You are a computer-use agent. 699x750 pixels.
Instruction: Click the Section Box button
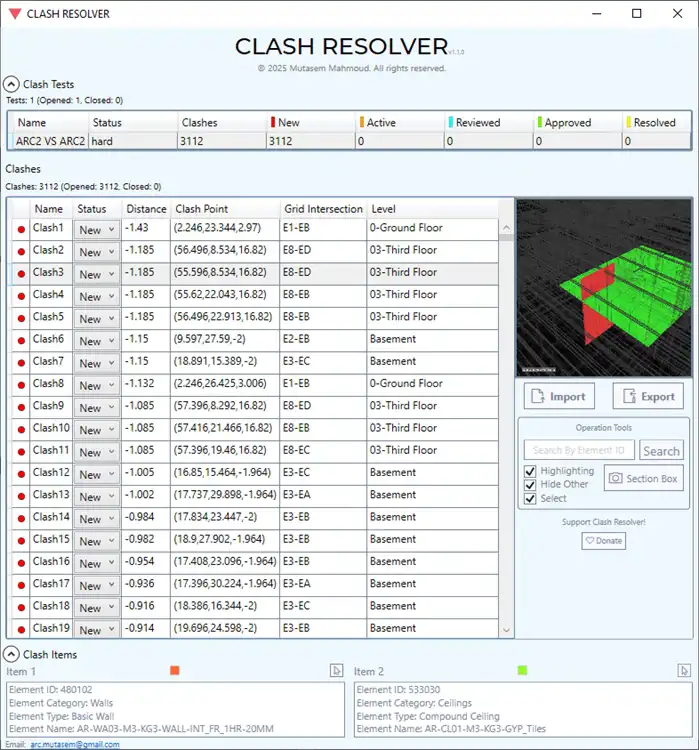(x=644, y=478)
